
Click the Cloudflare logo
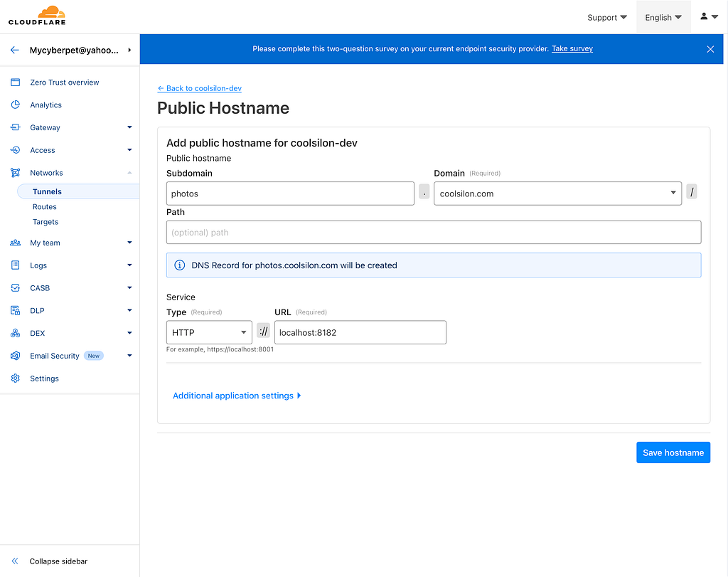[37, 16]
